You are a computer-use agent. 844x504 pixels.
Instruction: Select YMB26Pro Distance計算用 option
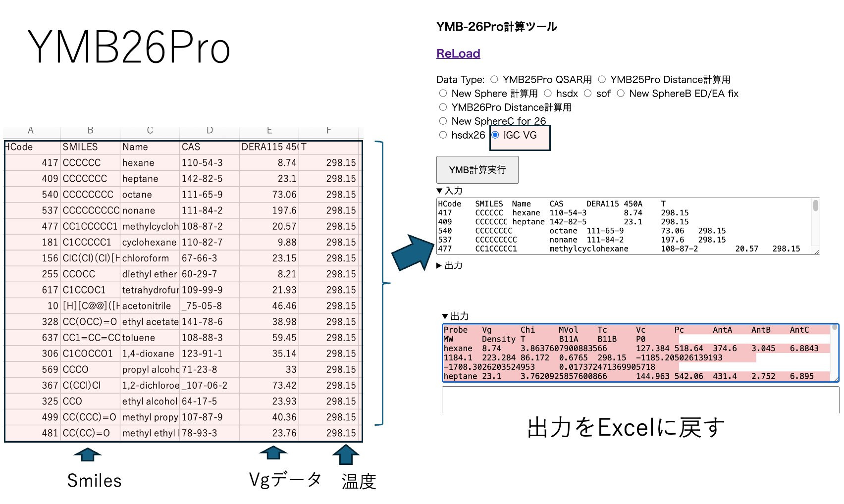pyautogui.click(x=443, y=107)
